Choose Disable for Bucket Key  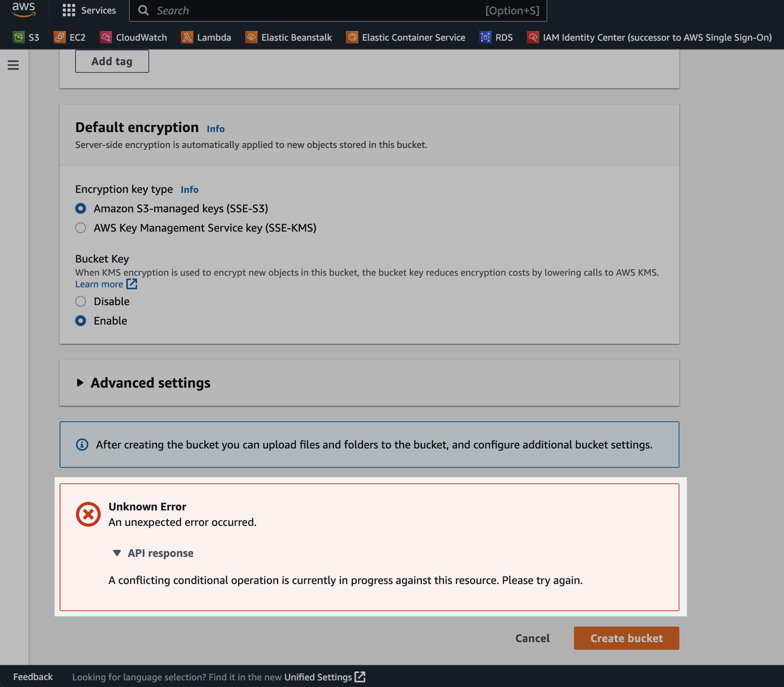(81, 301)
